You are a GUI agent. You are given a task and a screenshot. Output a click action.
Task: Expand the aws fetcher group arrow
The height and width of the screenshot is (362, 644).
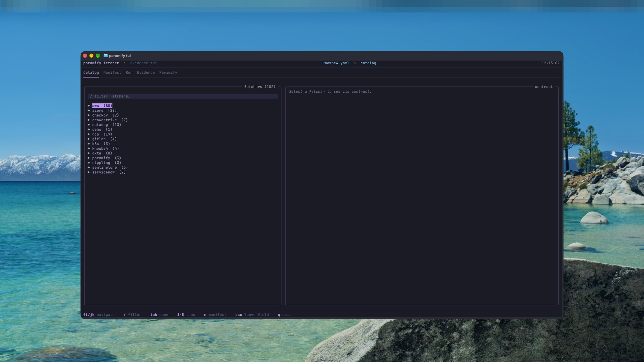[x=89, y=106]
